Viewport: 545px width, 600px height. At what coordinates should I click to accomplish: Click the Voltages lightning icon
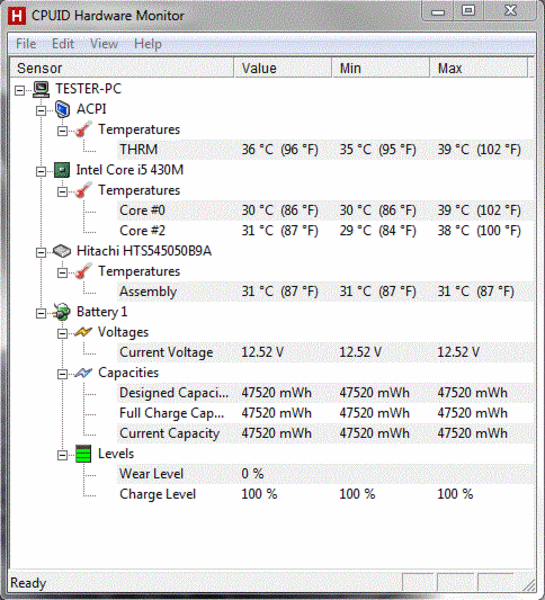83,332
